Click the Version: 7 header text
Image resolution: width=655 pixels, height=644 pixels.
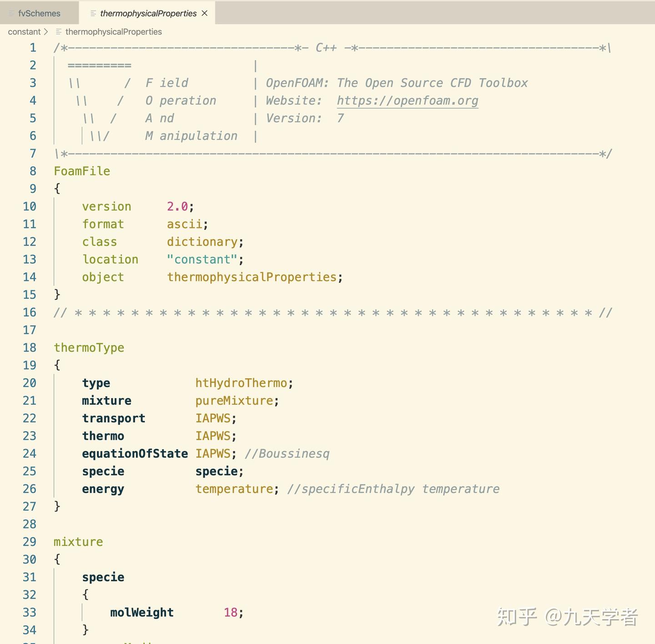pyautogui.click(x=305, y=118)
